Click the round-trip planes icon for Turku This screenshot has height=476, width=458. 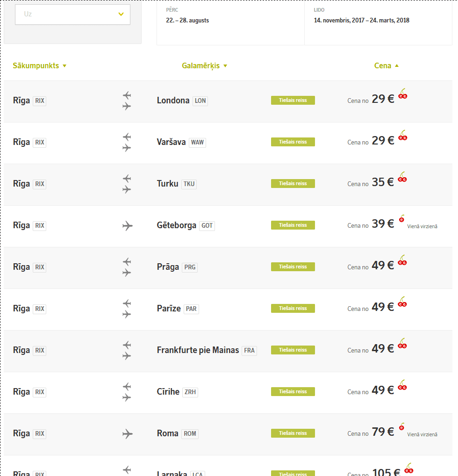coord(127,184)
